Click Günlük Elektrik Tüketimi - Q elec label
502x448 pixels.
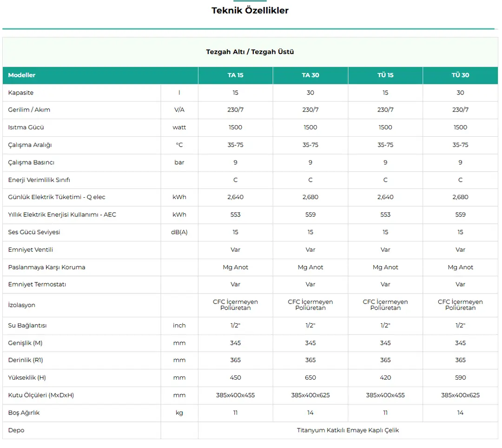click(57, 197)
